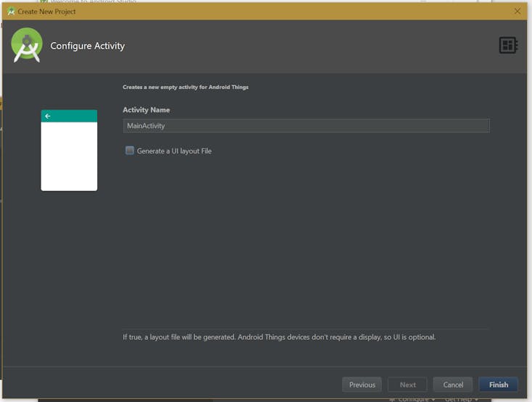The height and width of the screenshot is (402, 532).
Task: Open Configure dropdown in Welcome window behind
Action: coord(413,400)
